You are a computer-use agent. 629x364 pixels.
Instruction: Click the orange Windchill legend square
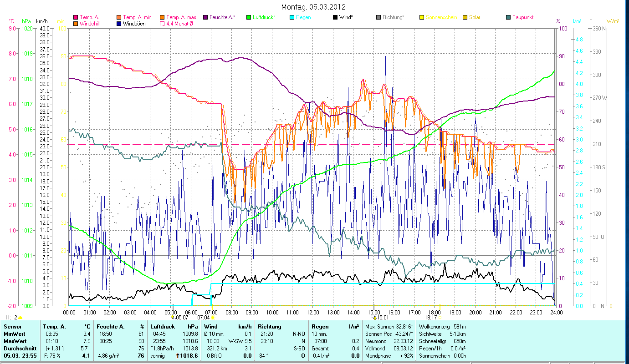coord(76,24)
